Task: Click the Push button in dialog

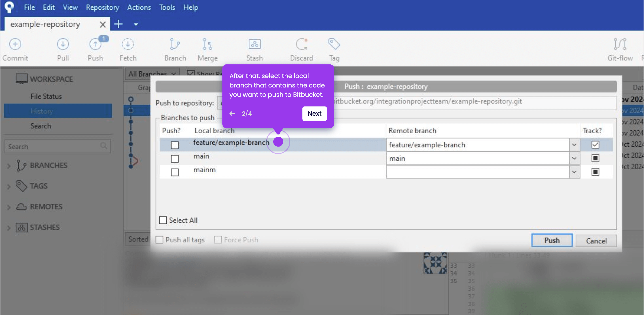Action: (552, 241)
